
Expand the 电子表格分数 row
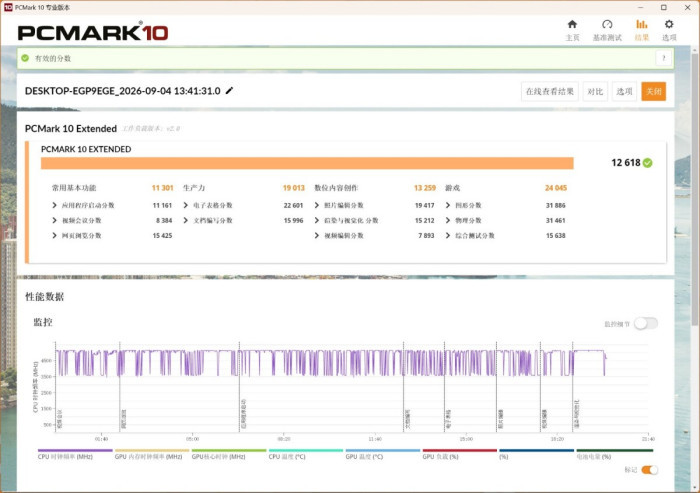click(x=186, y=205)
